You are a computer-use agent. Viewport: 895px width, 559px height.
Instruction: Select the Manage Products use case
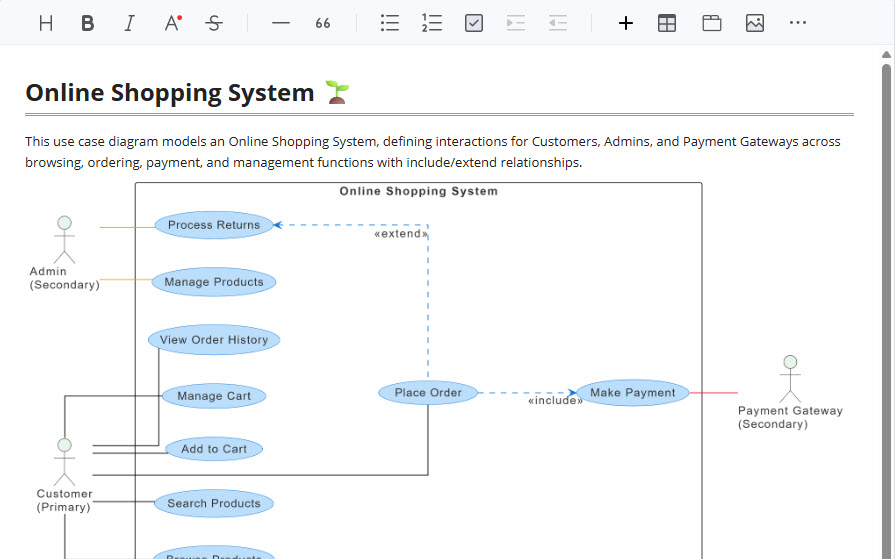coord(214,282)
